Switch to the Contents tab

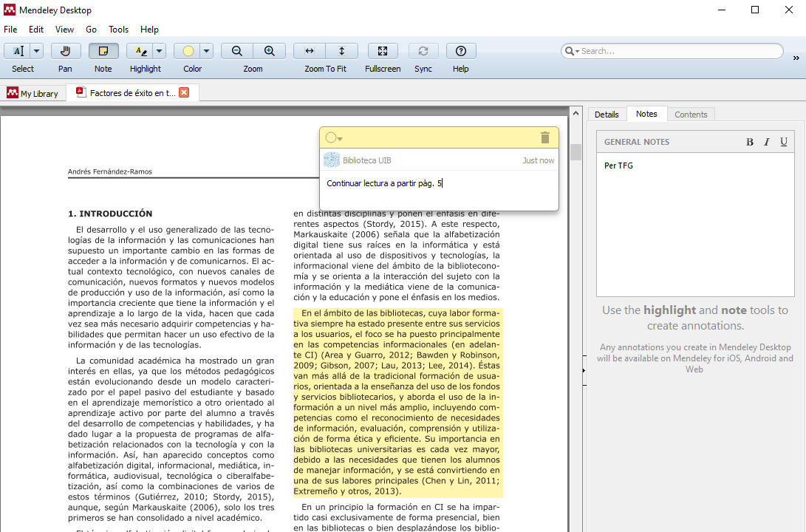[691, 114]
